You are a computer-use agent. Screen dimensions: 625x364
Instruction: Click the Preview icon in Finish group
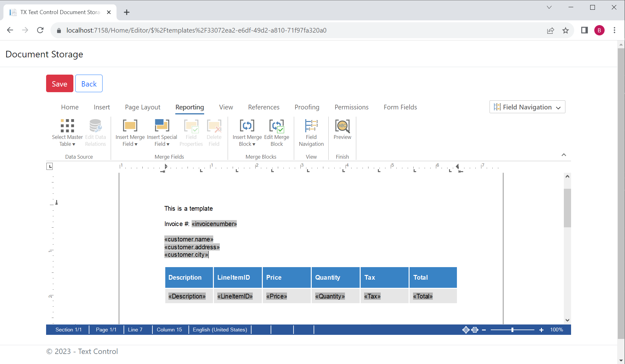point(342,126)
